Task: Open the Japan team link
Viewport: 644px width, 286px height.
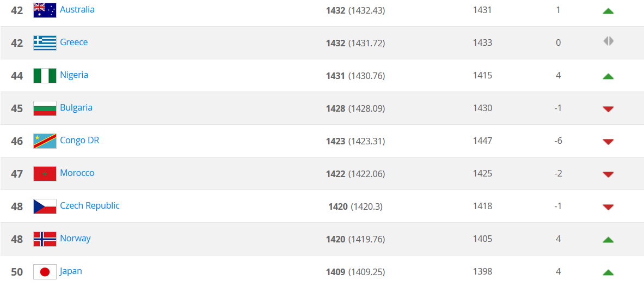Action: [x=71, y=271]
